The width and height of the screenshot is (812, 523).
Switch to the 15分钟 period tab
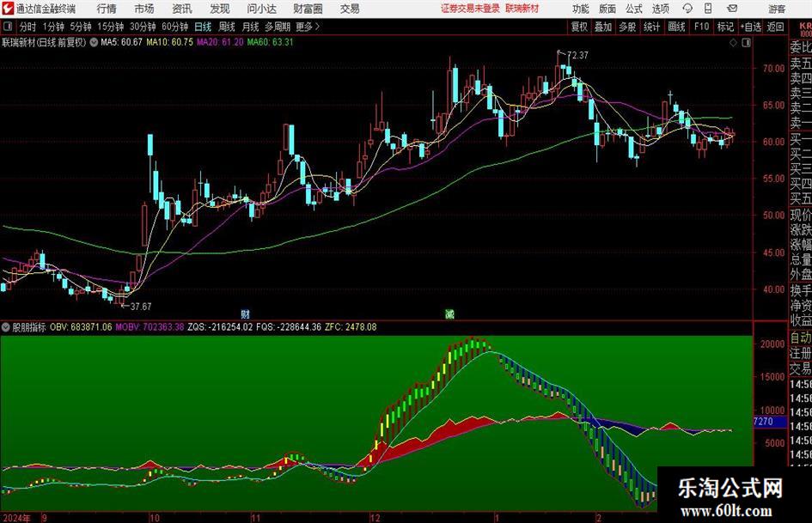(x=111, y=27)
